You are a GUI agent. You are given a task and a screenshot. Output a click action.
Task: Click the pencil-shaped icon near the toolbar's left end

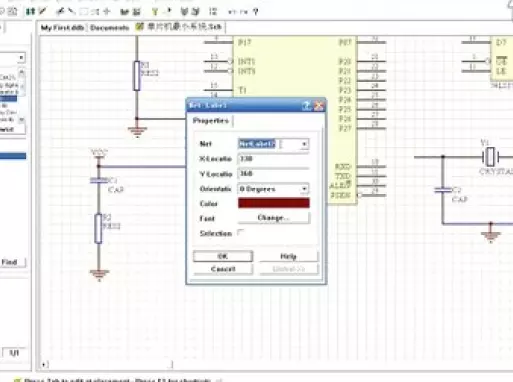(x=42, y=12)
